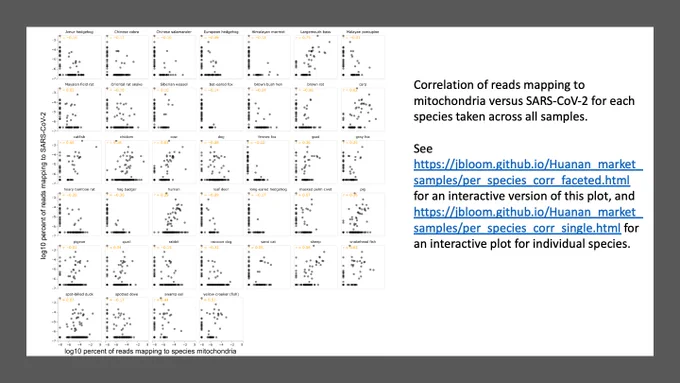This screenshot has height=383, width=680.
Task: Select the Malayan porcupine scatter panel
Action: point(363,56)
